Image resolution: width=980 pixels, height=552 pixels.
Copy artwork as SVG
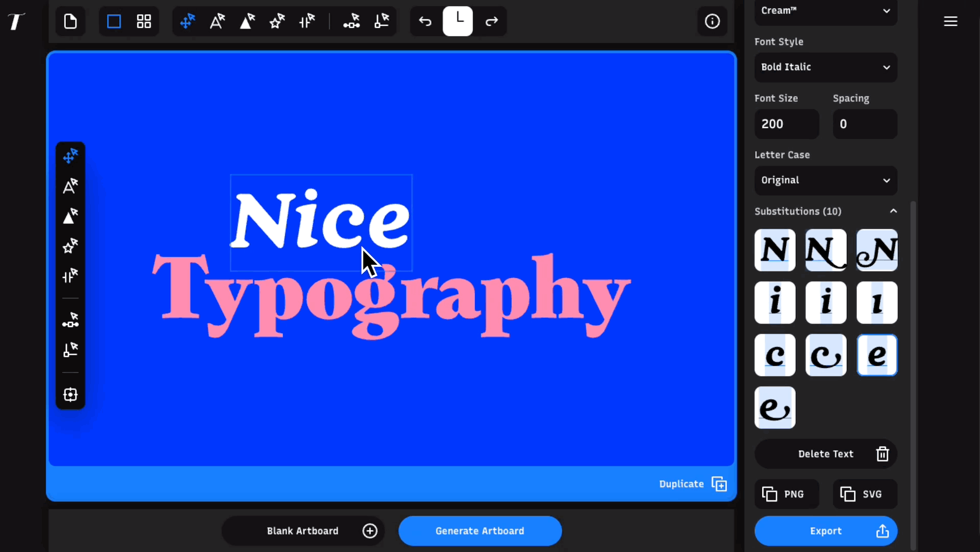865,494
